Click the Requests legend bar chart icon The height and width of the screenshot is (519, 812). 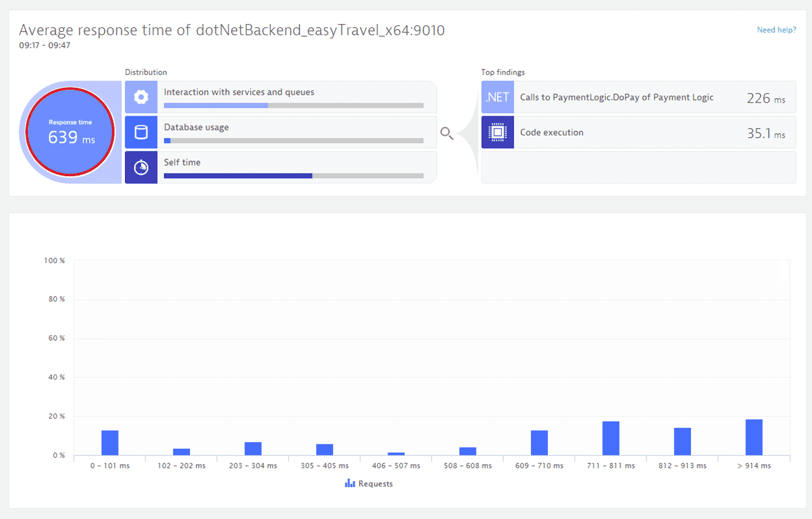point(350,483)
